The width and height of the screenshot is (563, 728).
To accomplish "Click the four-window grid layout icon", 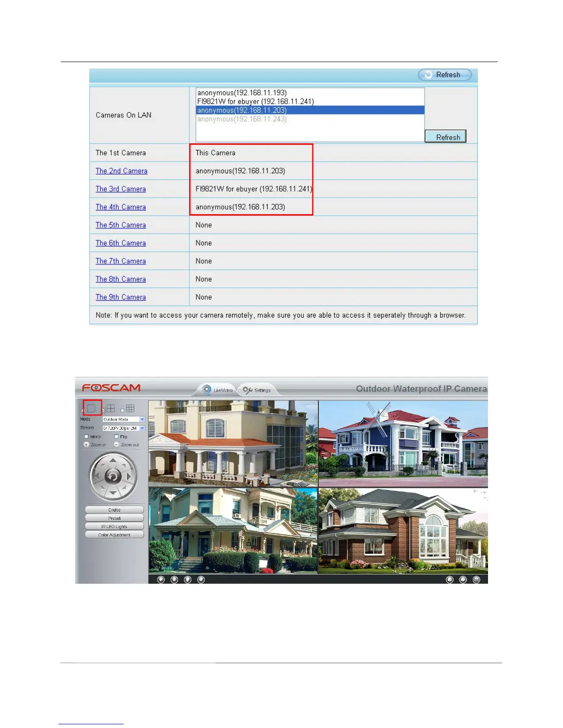I will tap(111, 408).
